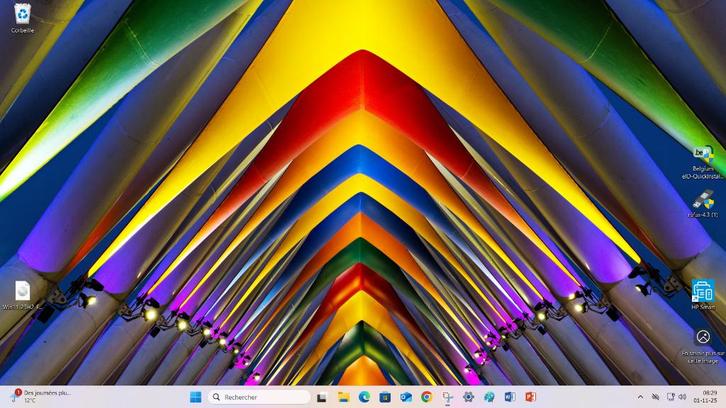
Task: Open Settings gear in the taskbar
Action: coord(468,397)
